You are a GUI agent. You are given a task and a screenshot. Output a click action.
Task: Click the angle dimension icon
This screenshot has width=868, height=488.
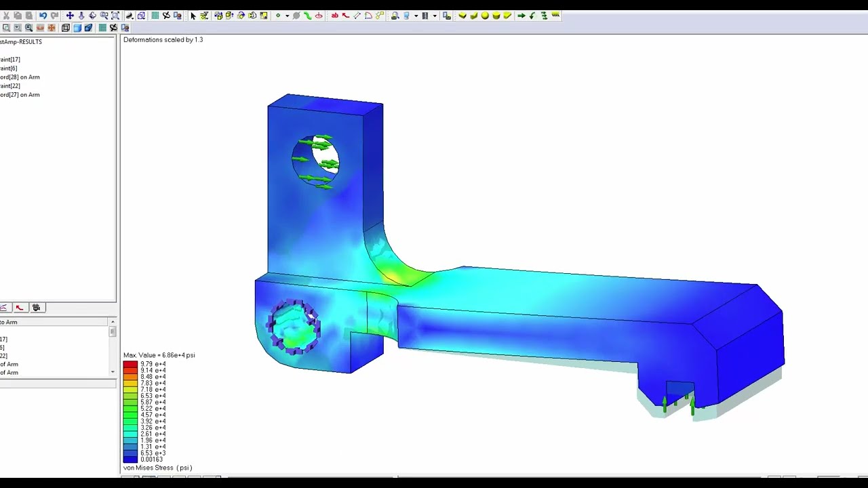pyautogui.click(x=368, y=16)
